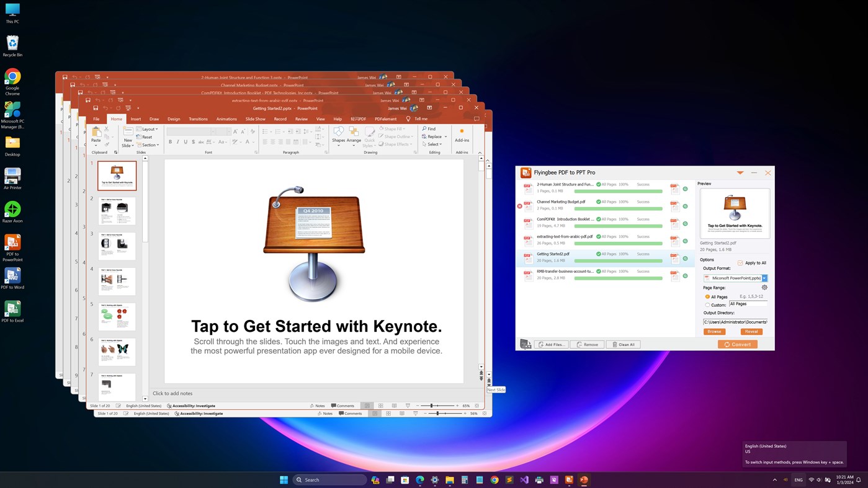868x488 pixels.
Task: Open the Shapes gallery icon
Action: pyautogui.click(x=338, y=132)
